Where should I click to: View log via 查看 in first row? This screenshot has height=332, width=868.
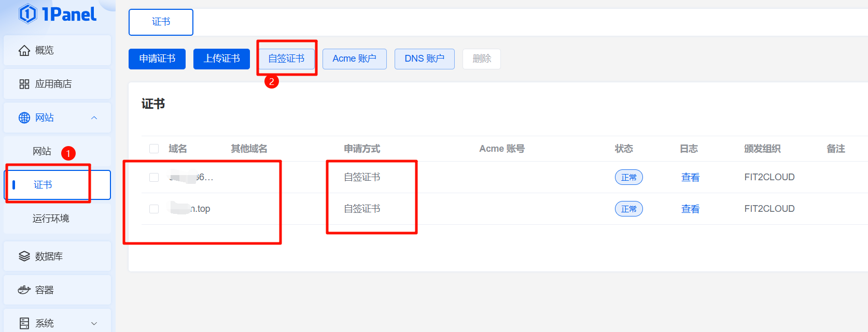(690, 177)
